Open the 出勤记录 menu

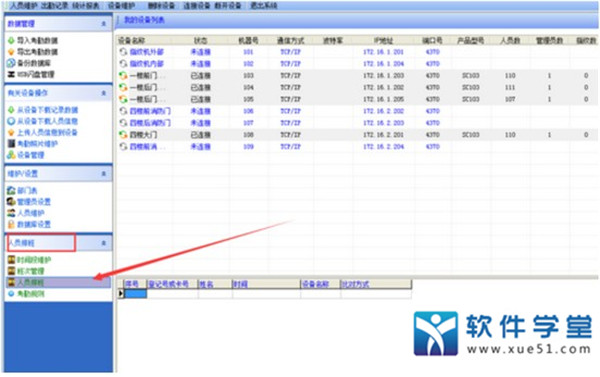click(55, 6)
